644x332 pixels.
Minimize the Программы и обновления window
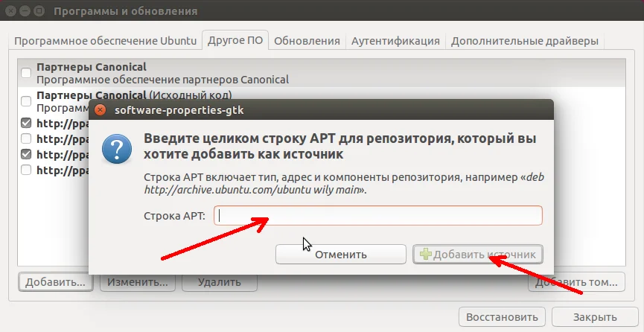[x=25, y=10]
